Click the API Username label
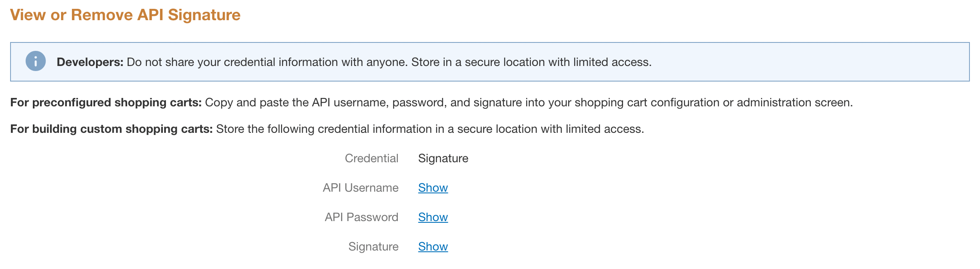The image size is (980, 269). (361, 188)
